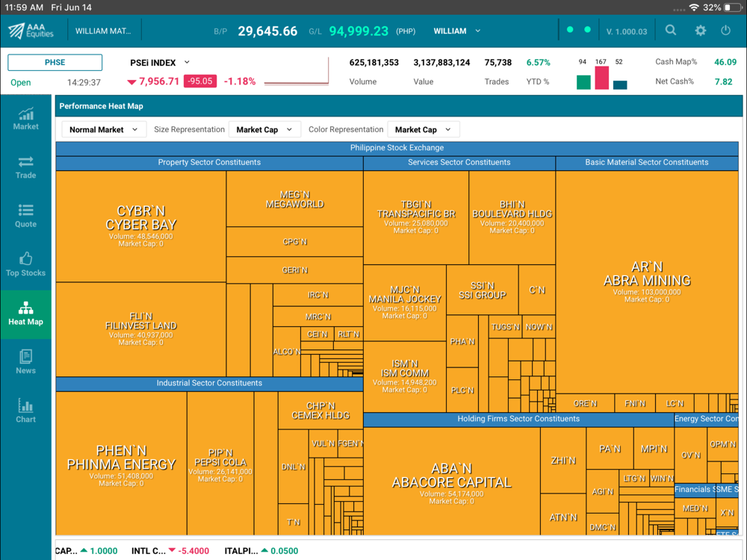The height and width of the screenshot is (560, 747).
Task: Click the WILLIAM MAT... account name
Action: tap(103, 31)
